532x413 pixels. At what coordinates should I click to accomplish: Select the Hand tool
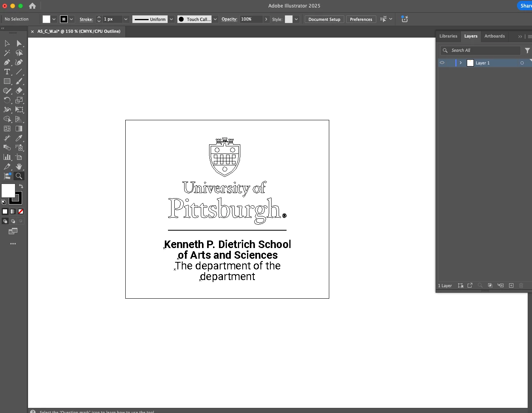click(19, 167)
